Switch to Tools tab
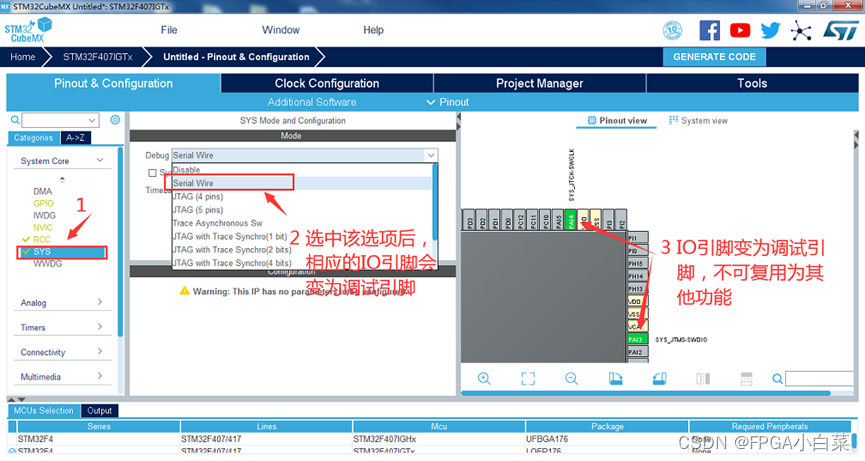Image resolution: width=865 pixels, height=461 pixels. tap(752, 83)
